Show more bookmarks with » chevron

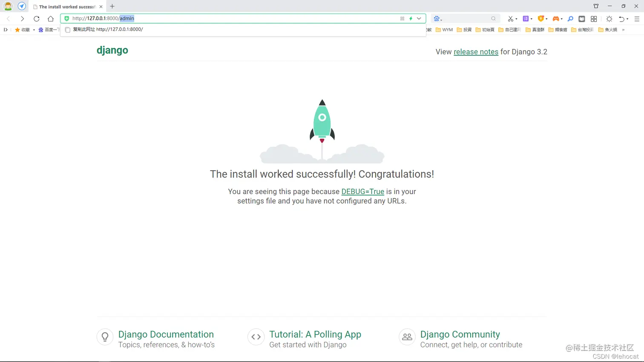(x=623, y=30)
